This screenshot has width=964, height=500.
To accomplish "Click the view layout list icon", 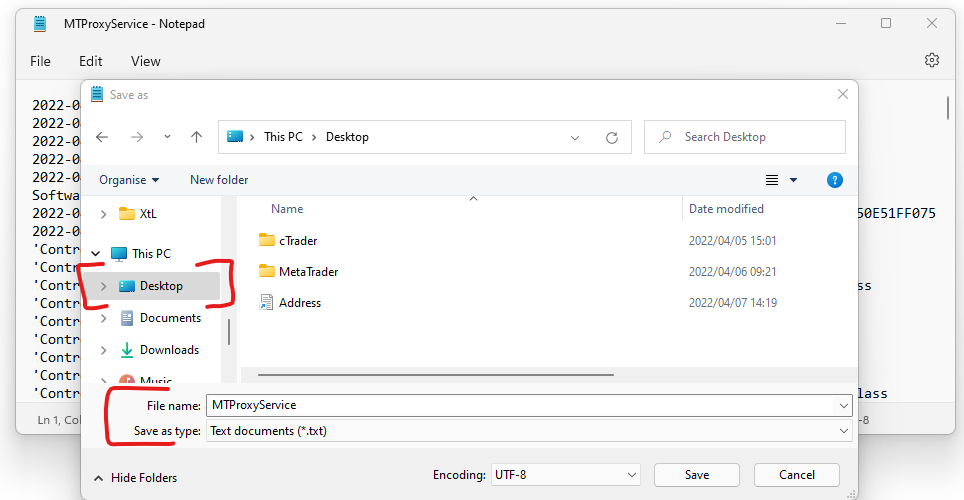I will tap(772, 180).
